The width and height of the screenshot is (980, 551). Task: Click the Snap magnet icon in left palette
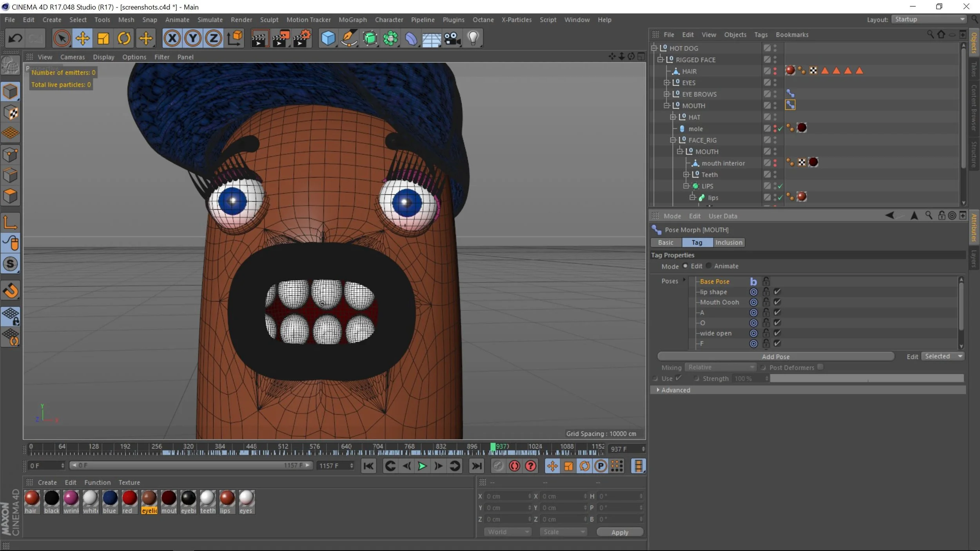[10, 291]
